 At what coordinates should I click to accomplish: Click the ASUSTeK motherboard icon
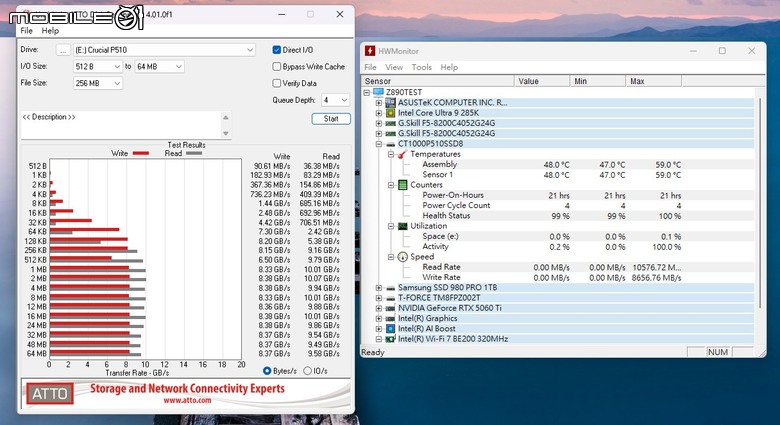(390, 103)
